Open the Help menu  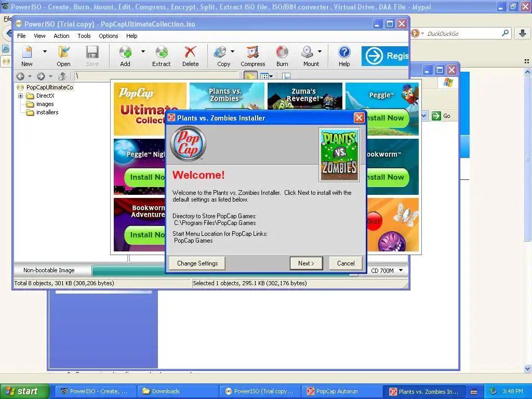pos(131,36)
